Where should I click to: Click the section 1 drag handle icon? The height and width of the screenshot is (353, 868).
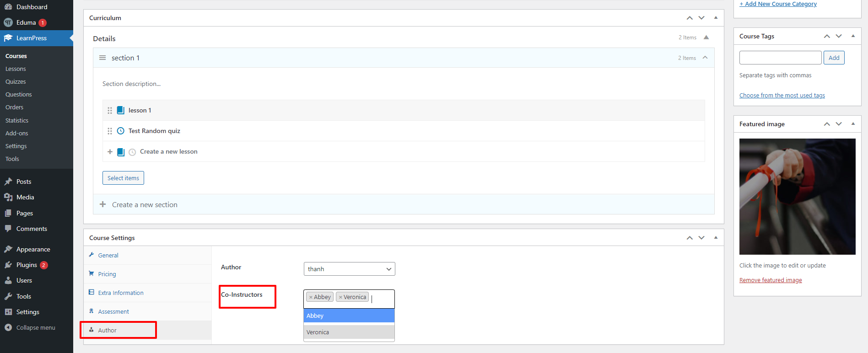102,58
